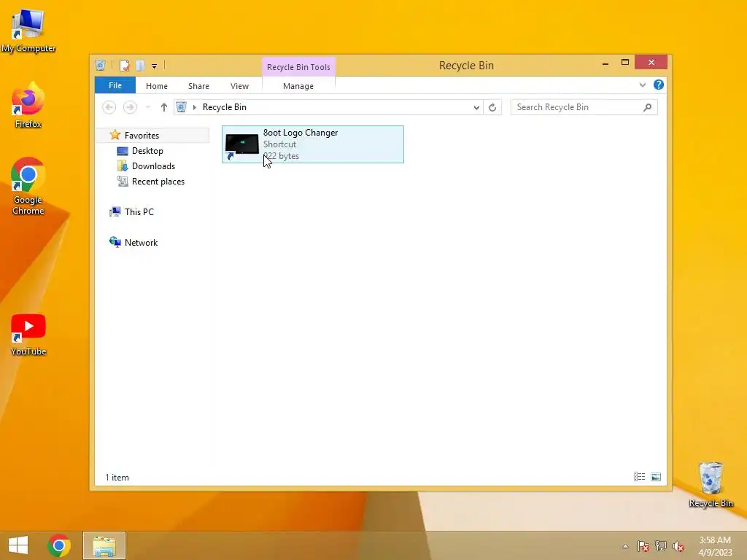The width and height of the screenshot is (747, 560).
Task: Open Recent places in the navigation pane
Action: coord(158,182)
